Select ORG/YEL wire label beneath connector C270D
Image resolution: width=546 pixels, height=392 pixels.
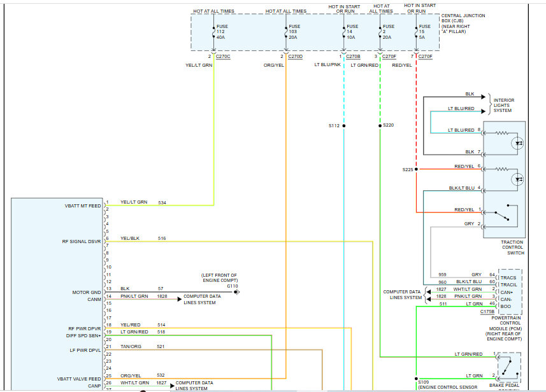click(x=274, y=65)
